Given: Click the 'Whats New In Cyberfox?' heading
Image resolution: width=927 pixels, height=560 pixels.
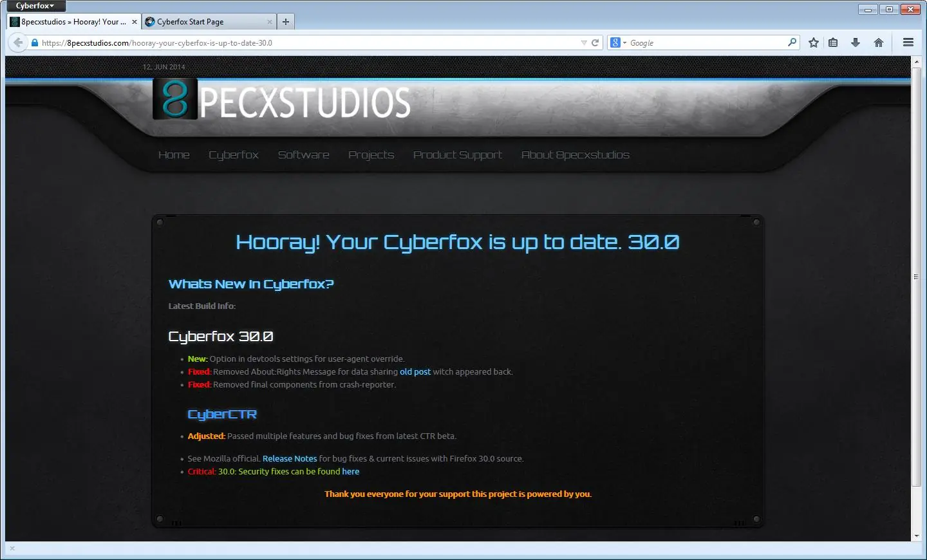Looking at the screenshot, I should click(251, 285).
